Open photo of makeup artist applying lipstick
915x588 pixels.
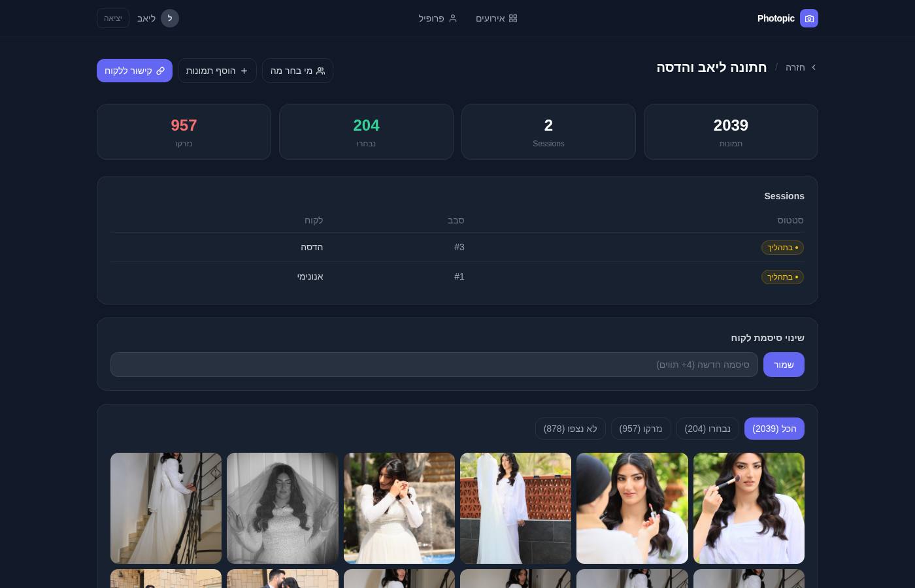tap(632, 508)
